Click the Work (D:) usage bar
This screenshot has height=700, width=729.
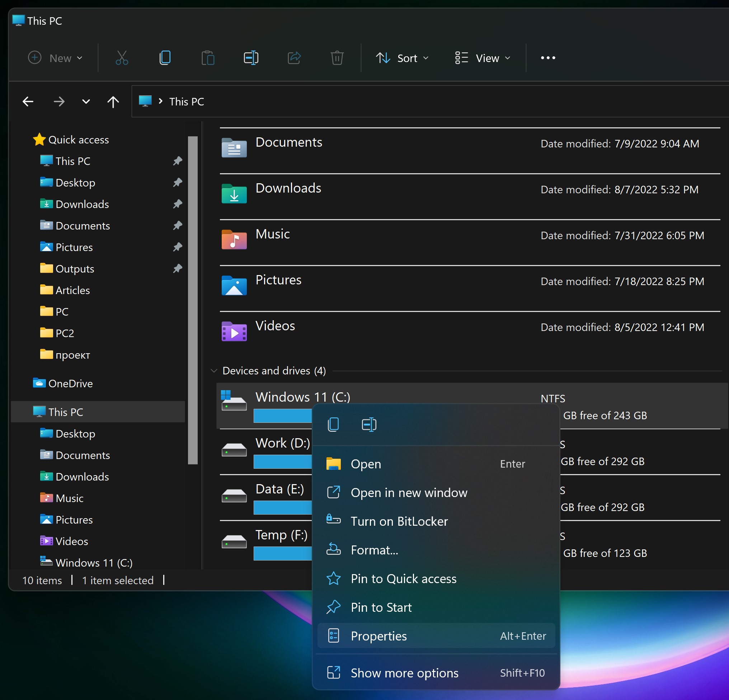click(283, 462)
